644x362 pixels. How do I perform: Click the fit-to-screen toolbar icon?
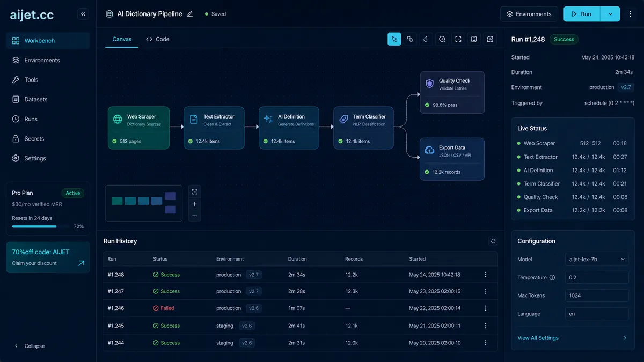tap(458, 39)
